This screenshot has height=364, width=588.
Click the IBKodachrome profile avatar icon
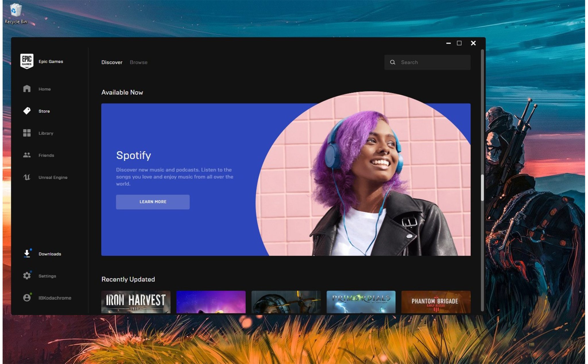pyautogui.click(x=27, y=298)
